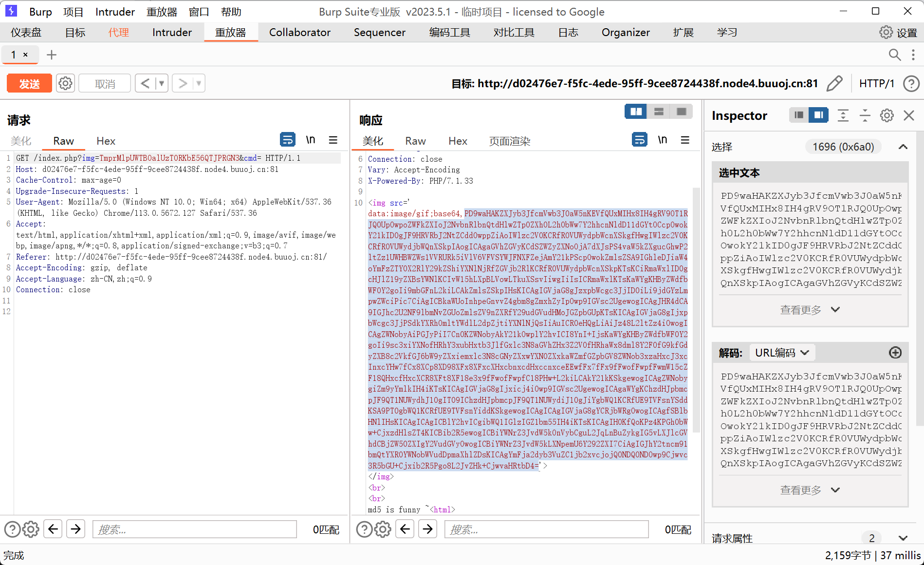Viewport: 924px width, 565px height.
Task: Toggle non-printable characters in request editor
Action: pyautogui.click(x=311, y=140)
